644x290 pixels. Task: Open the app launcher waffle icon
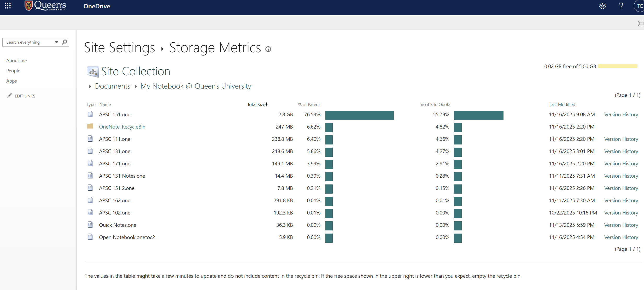click(8, 6)
